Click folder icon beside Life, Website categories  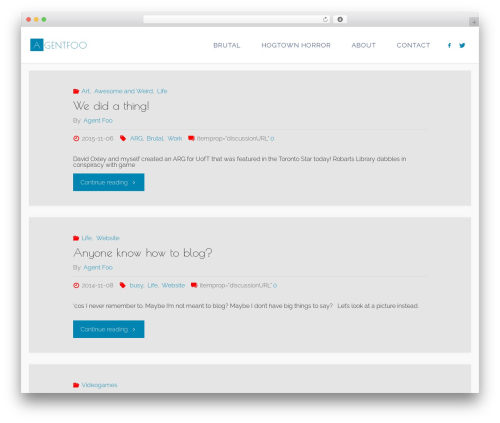[x=76, y=238]
